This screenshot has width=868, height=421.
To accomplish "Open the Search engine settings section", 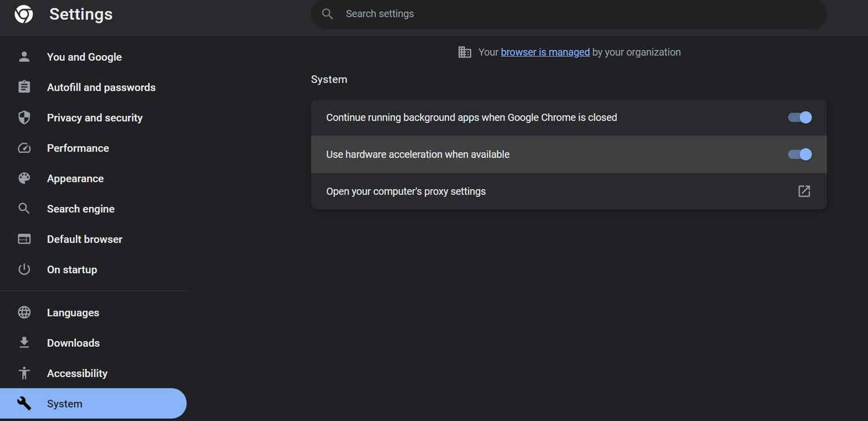I will click(x=80, y=209).
